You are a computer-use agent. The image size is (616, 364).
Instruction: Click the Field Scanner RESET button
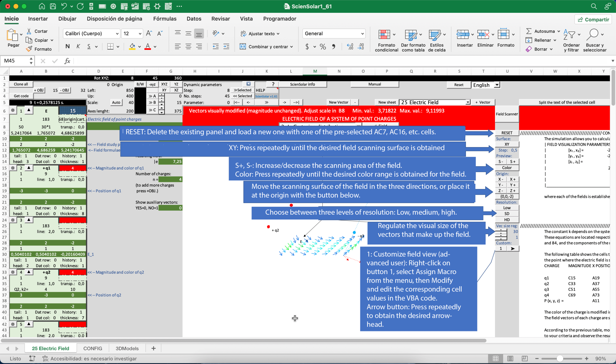coord(507,133)
